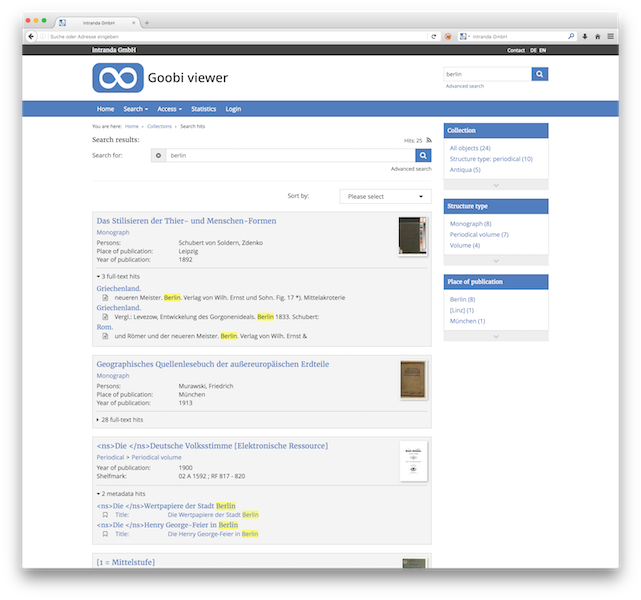Open 'Geographisches Quellenlesebuch' result title

[x=213, y=364]
